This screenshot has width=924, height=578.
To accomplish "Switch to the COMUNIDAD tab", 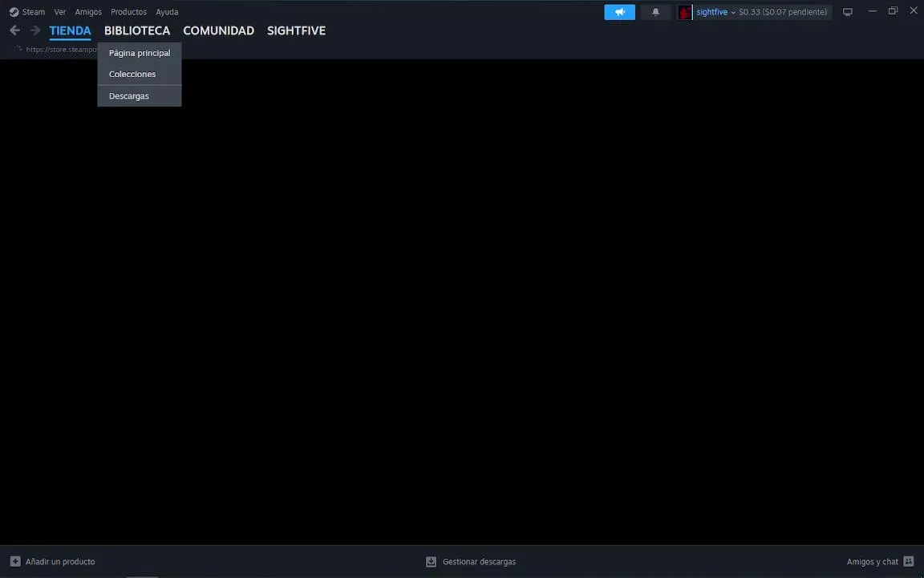I will [219, 31].
